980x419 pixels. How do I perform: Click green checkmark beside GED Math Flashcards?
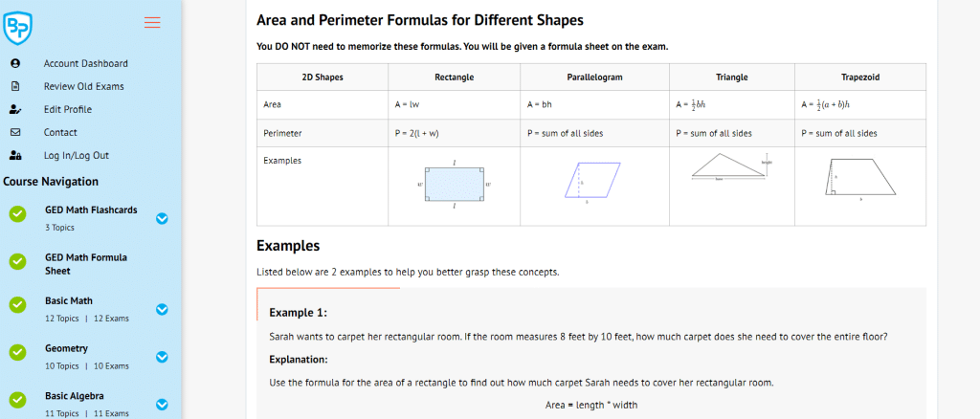coord(17,213)
